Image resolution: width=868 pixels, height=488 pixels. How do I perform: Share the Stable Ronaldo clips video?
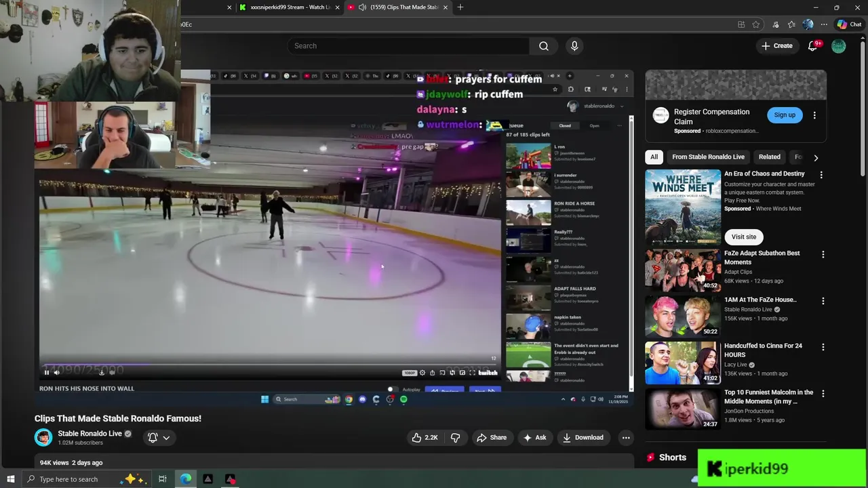492,438
